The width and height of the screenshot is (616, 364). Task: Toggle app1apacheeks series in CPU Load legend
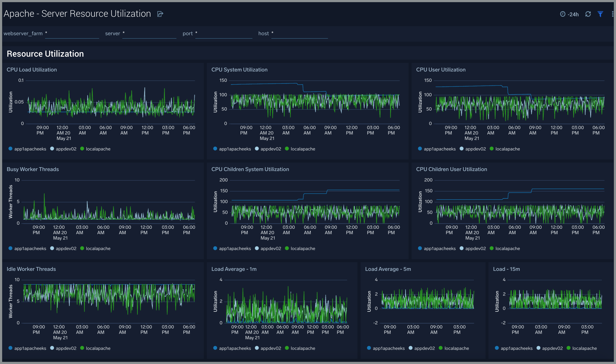(30, 149)
